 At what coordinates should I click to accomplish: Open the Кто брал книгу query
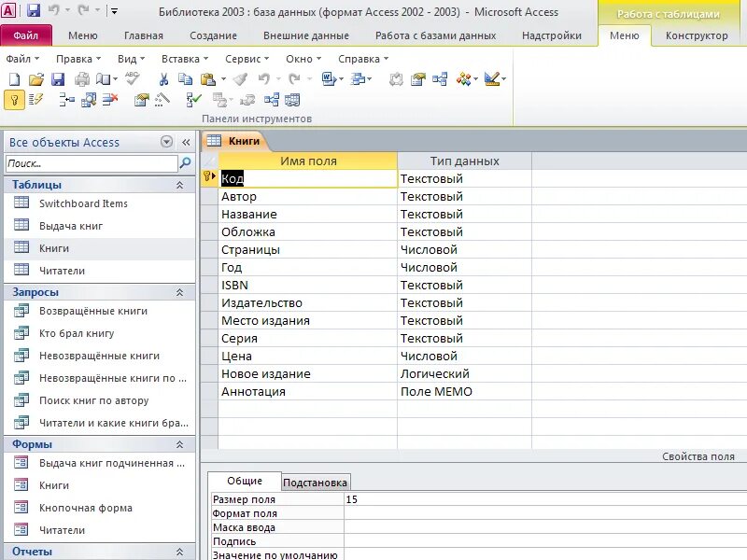coord(77,333)
